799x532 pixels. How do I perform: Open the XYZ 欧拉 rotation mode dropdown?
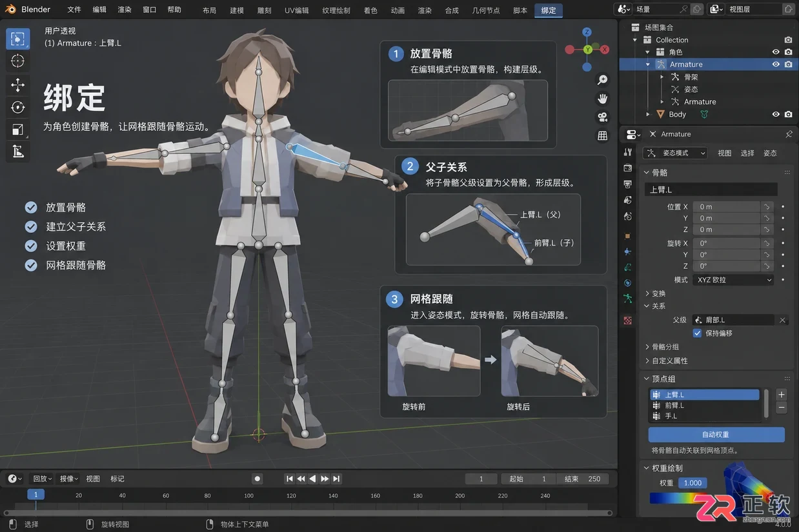(733, 280)
